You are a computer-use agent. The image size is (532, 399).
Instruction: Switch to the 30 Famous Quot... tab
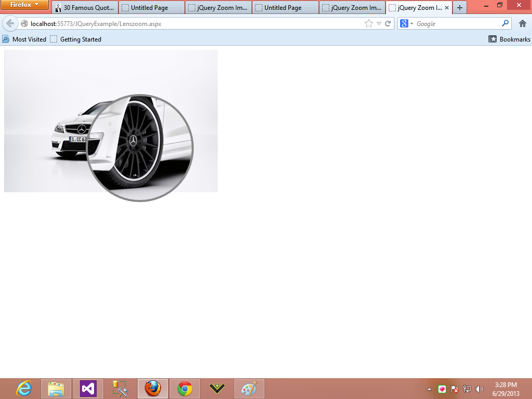click(x=85, y=7)
